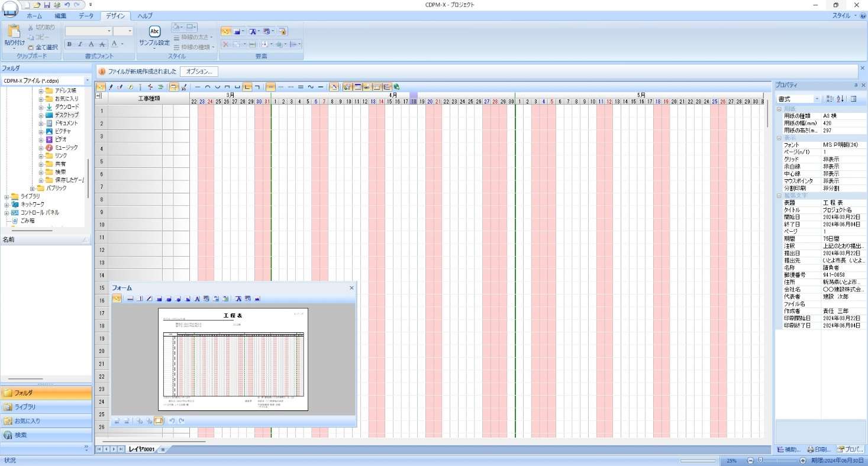Click the undo arrow in quick access toolbar
Viewport: 868px width, 466px height.
tap(67, 5)
